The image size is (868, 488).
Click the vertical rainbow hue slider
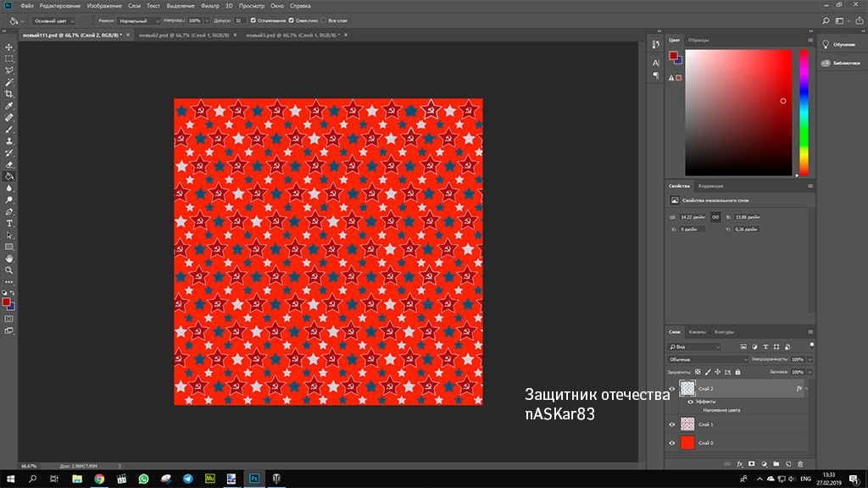click(x=803, y=112)
